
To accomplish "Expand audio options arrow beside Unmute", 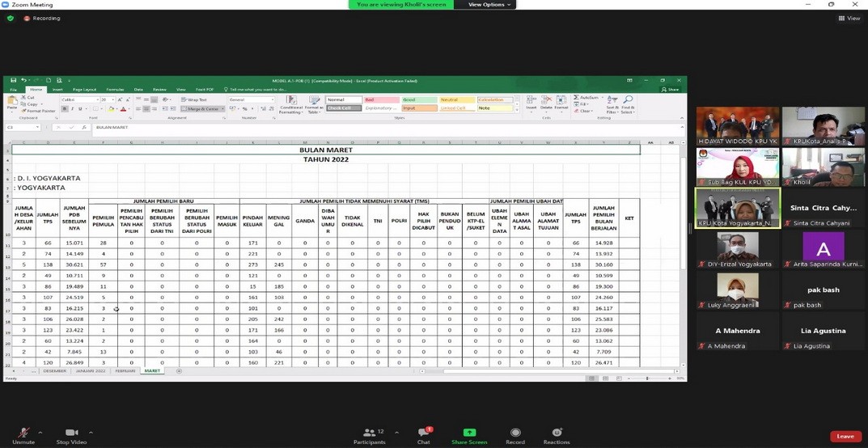I will 40,432.
